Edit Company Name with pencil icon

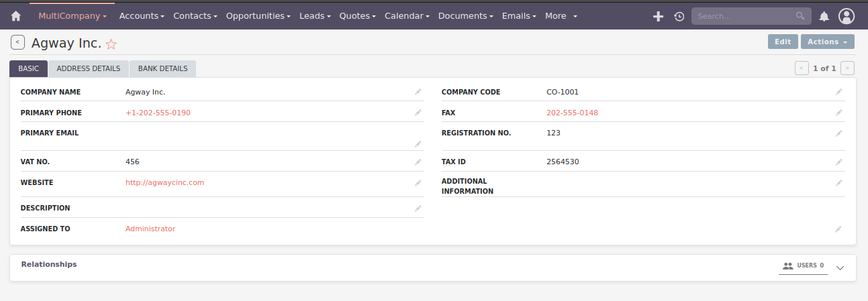click(x=418, y=92)
